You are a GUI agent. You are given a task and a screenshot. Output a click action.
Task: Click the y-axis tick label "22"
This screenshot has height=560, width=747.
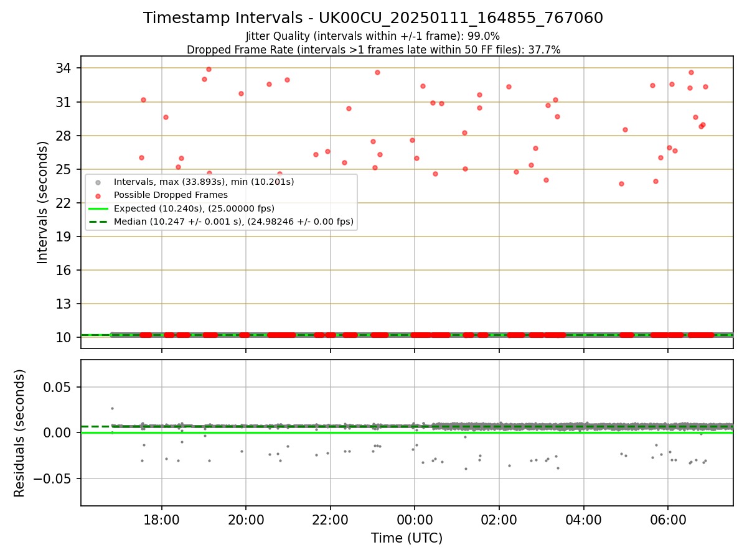65,203
